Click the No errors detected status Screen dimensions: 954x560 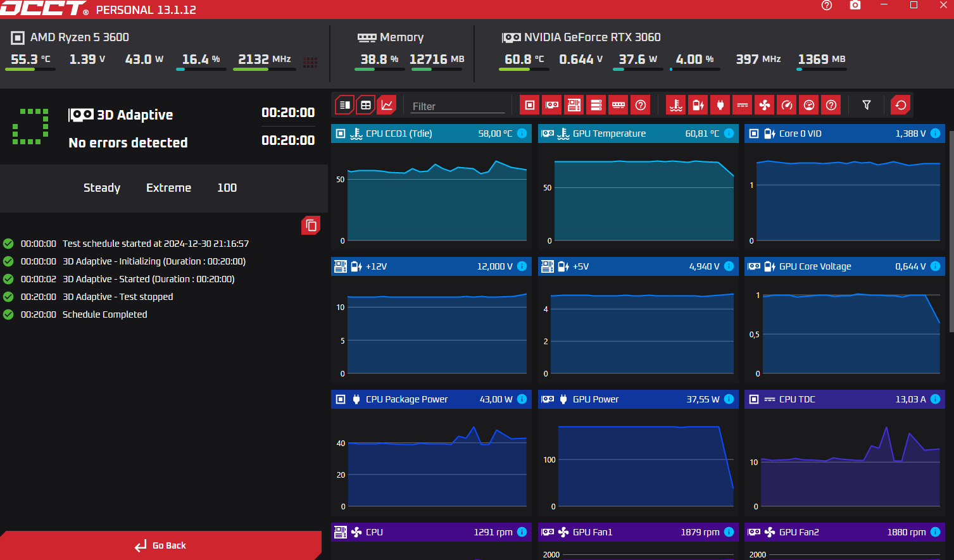[x=128, y=143]
